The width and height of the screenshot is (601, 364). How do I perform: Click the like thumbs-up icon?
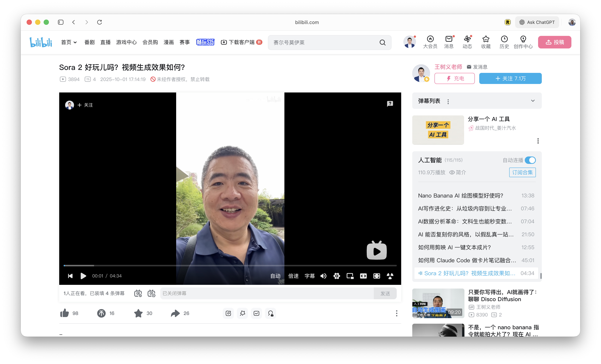(x=64, y=313)
